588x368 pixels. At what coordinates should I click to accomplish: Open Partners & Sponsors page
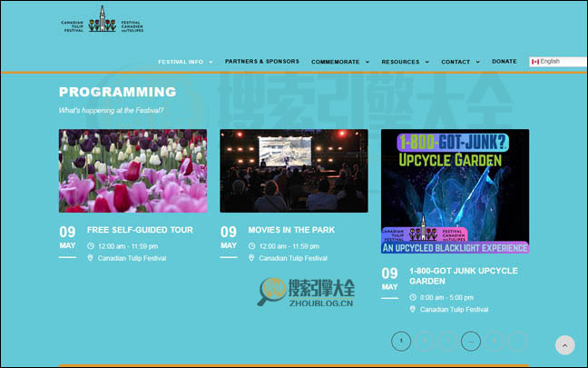262,61
